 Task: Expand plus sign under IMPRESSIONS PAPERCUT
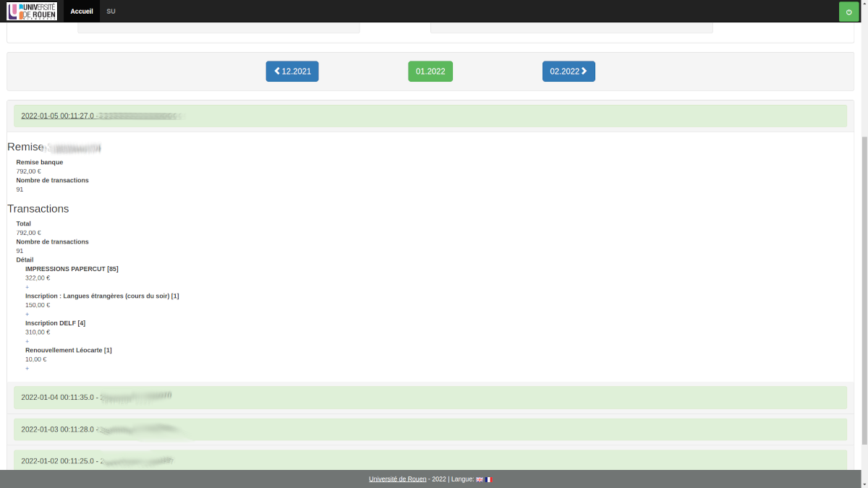[x=27, y=287]
